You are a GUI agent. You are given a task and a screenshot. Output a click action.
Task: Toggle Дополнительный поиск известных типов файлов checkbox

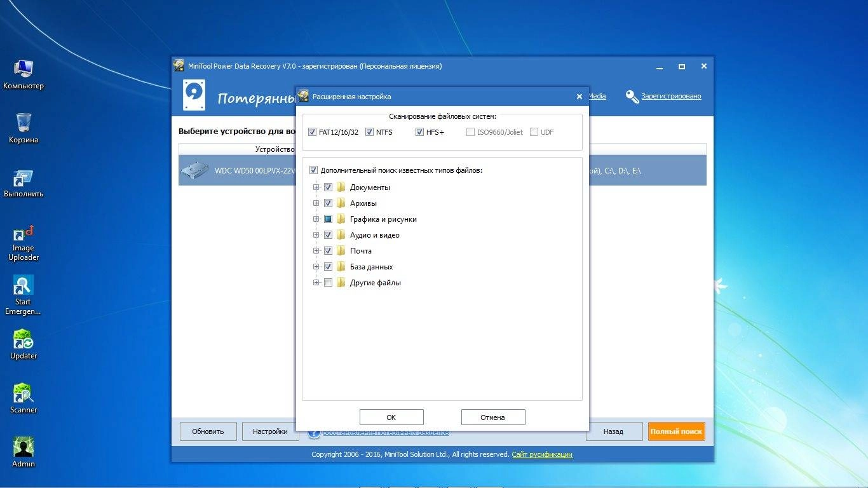tap(313, 170)
